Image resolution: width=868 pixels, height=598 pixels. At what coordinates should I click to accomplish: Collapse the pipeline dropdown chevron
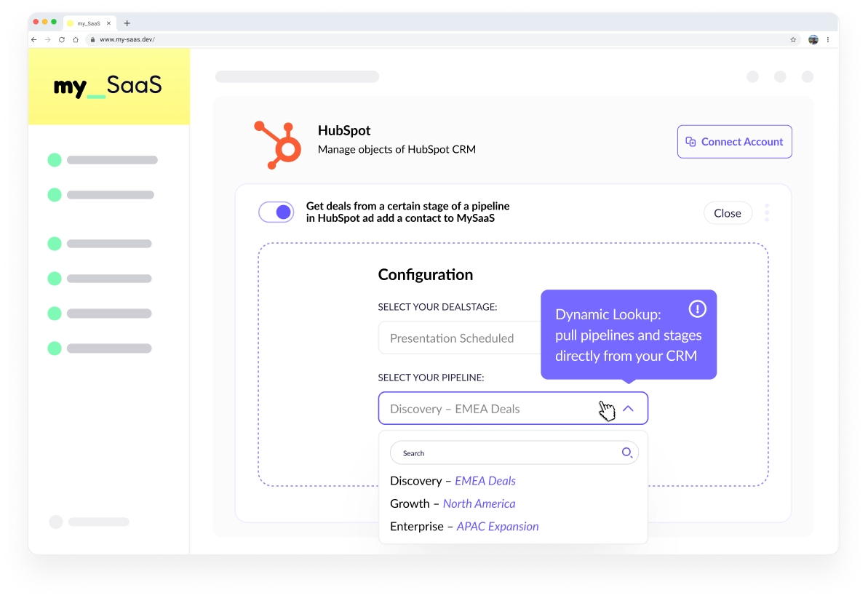tap(628, 409)
